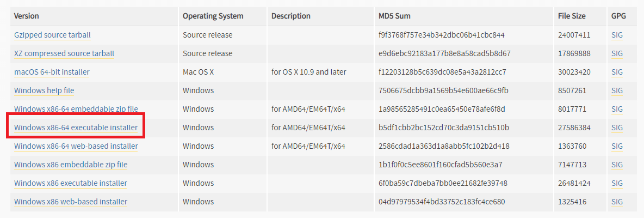Open SIG for macOS 64-bit installer
Viewport: 644px width, 218px height.
617,72
